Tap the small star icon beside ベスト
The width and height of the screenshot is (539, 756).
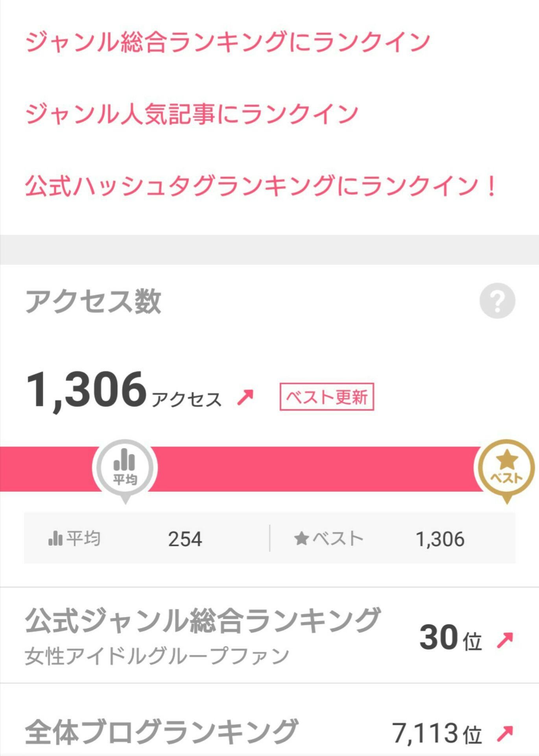click(301, 538)
